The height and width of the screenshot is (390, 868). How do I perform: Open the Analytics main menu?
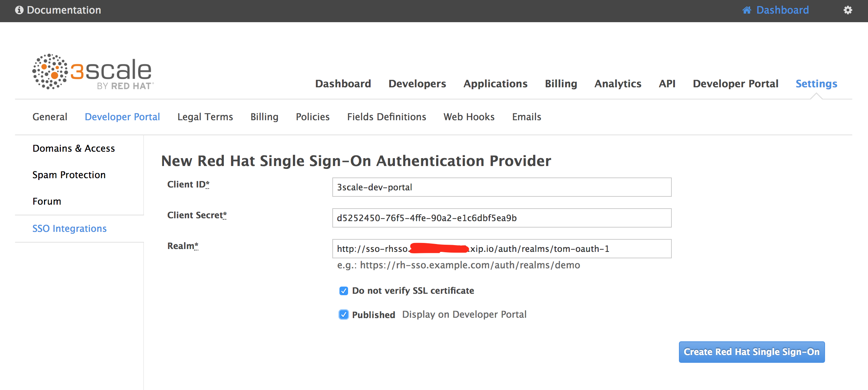coord(618,84)
